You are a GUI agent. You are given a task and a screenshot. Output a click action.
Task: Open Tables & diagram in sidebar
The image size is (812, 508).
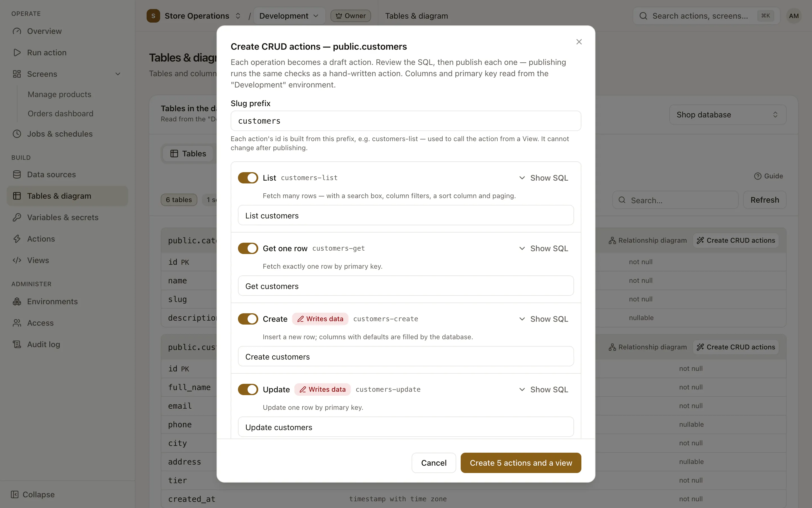coord(67,196)
